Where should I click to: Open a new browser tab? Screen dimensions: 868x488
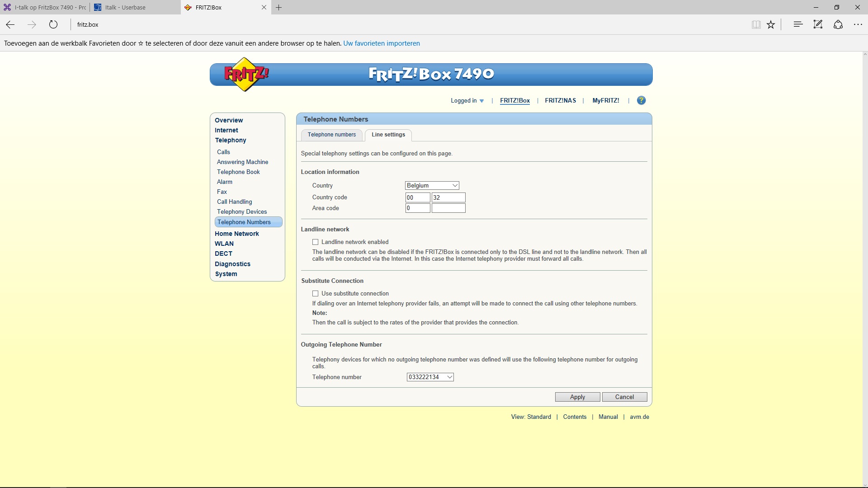[x=279, y=7]
